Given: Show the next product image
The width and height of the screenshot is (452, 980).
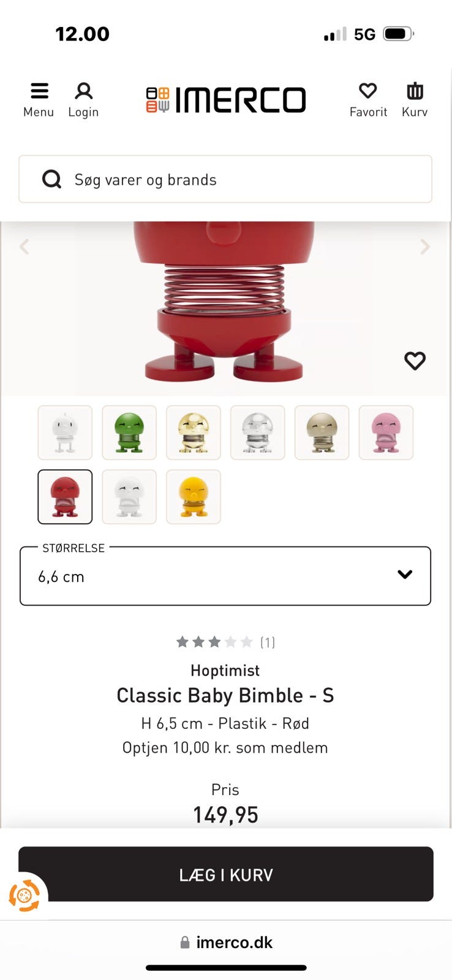Looking at the screenshot, I should click(425, 247).
